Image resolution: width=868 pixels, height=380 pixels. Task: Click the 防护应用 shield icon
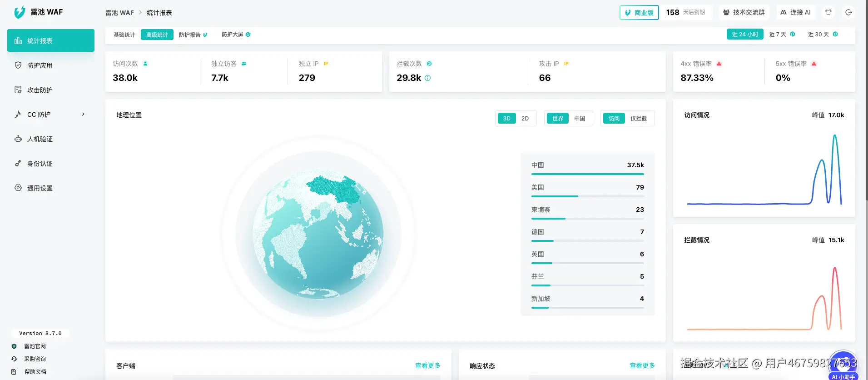18,65
